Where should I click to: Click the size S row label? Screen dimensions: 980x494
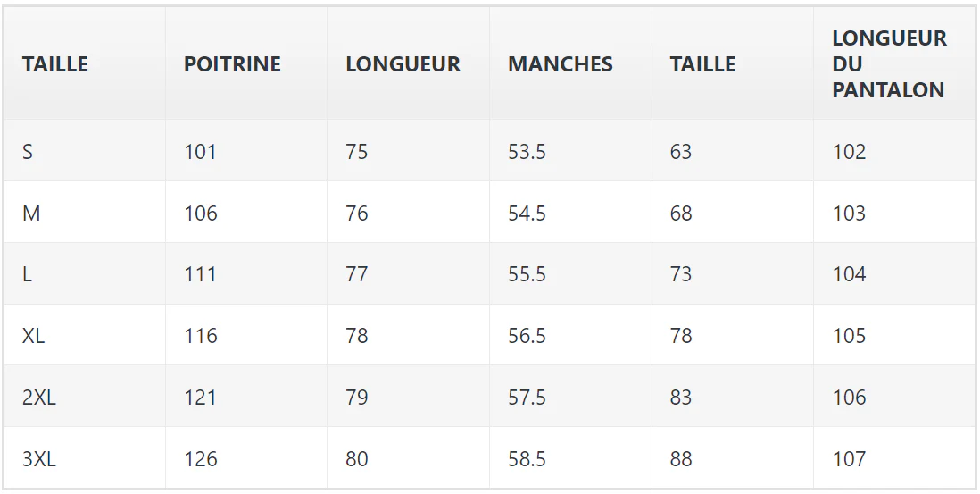(x=28, y=152)
